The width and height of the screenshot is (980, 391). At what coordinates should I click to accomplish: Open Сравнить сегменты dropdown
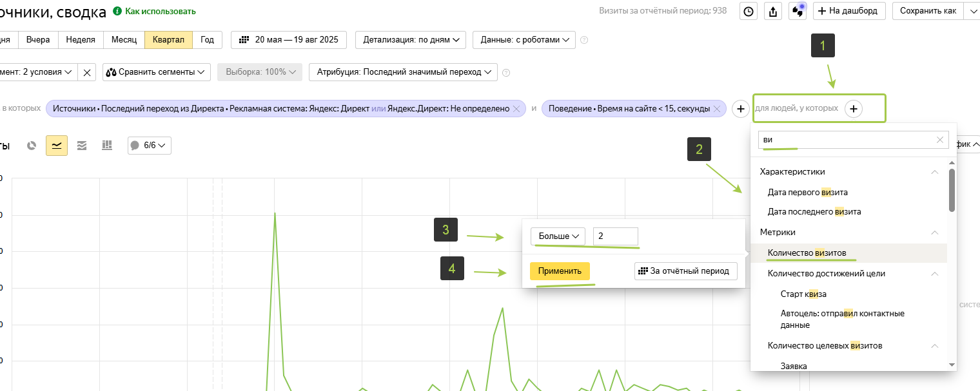click(x=157, y=72)
